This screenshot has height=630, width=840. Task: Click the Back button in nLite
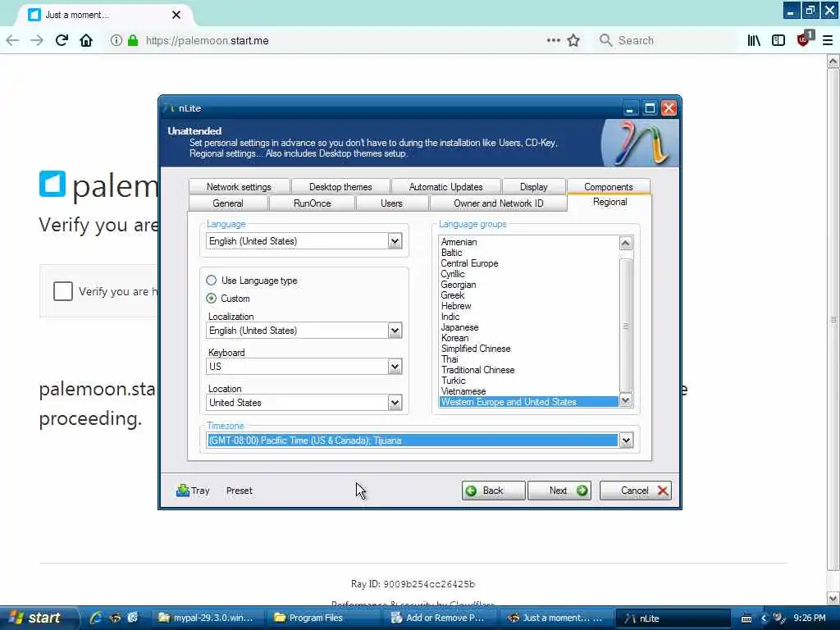point(493,491)
